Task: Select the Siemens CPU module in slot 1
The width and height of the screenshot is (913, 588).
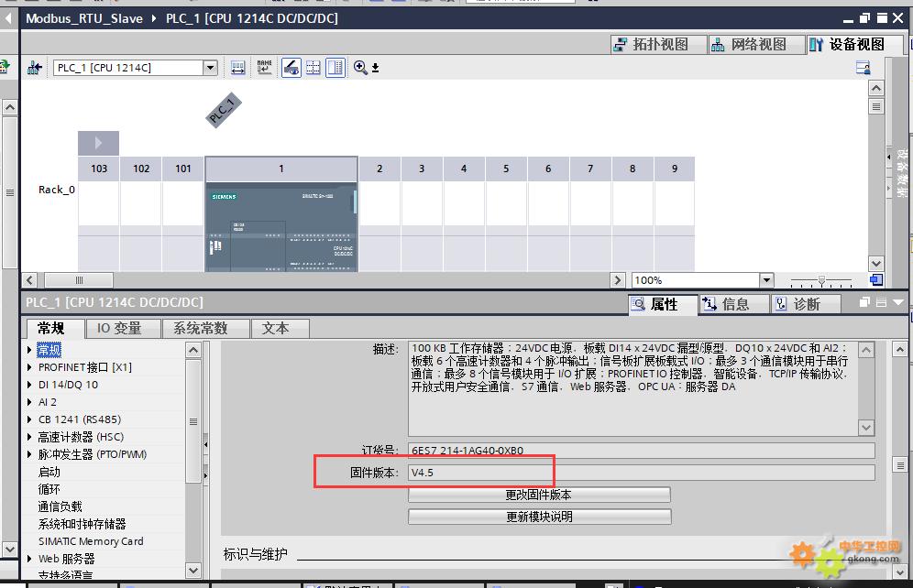Action: [x=281, y=227]
